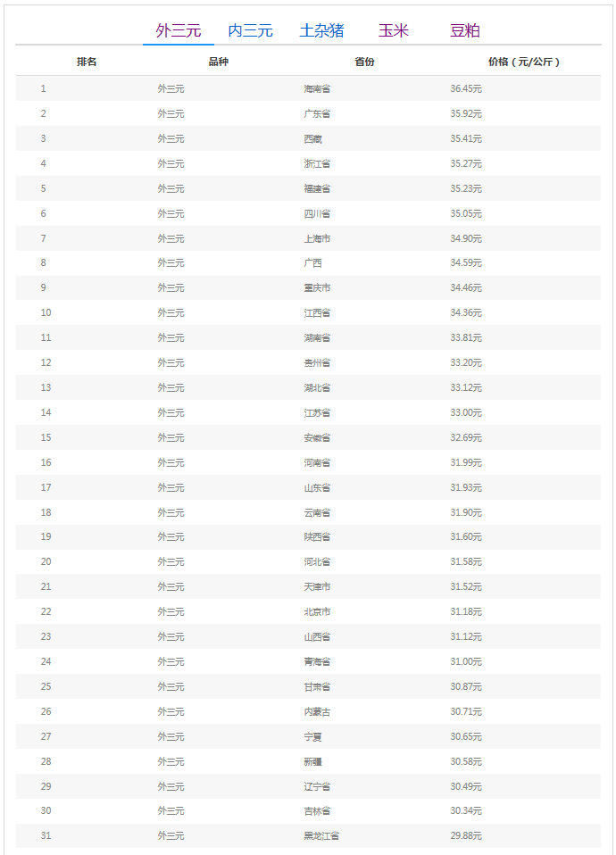Switch to the 玉米 tab

click(x=393, y=31)
